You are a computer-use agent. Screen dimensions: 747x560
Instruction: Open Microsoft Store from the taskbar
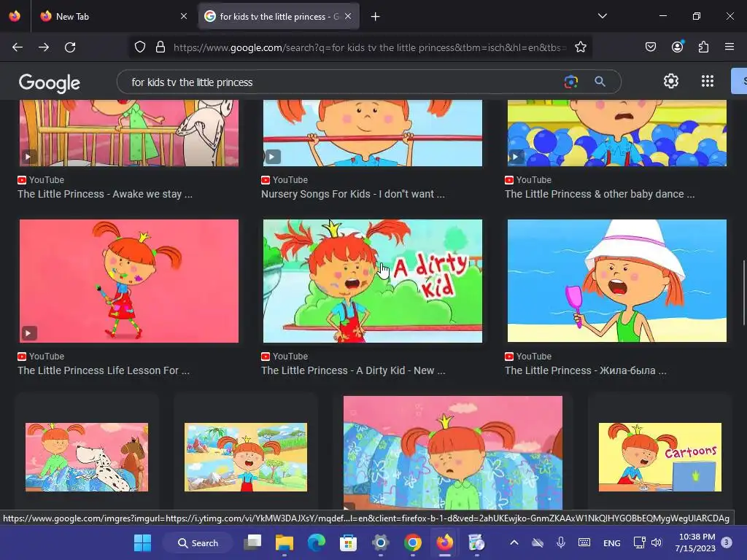348,542
